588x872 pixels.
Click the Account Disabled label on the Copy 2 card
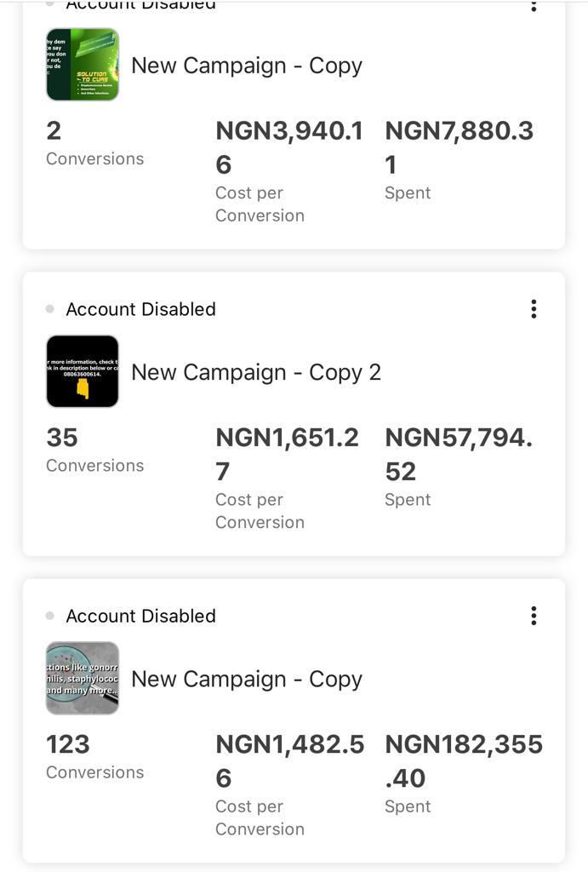(140, 309)
